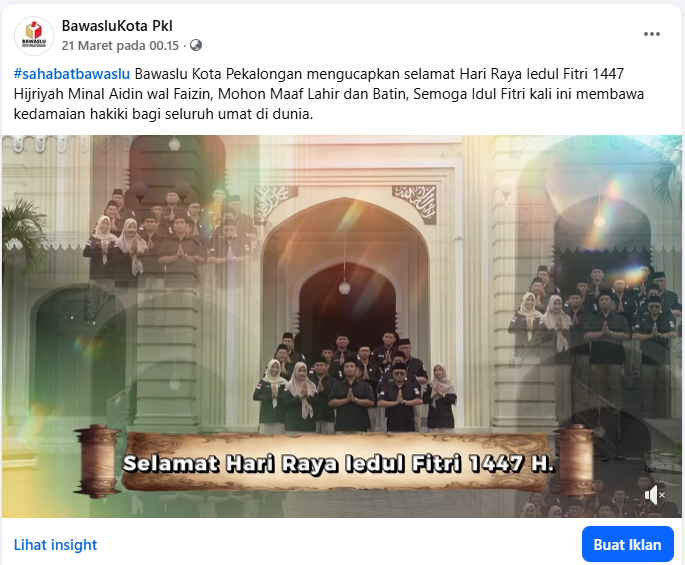This screenshot has height=565, width=685.
Task: Open the Bawaslu profile picture avatar
Action: (x=34, y=36)
